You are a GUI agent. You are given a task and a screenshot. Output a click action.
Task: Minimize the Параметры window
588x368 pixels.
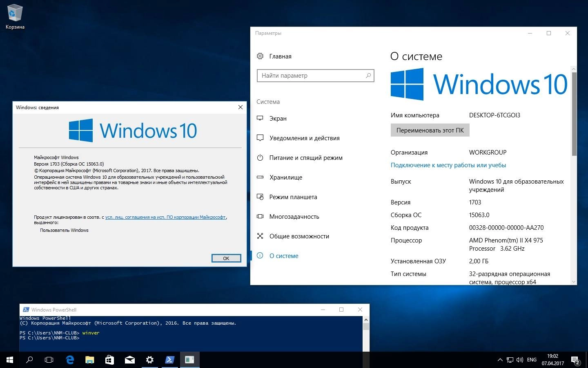click(530, 33)
